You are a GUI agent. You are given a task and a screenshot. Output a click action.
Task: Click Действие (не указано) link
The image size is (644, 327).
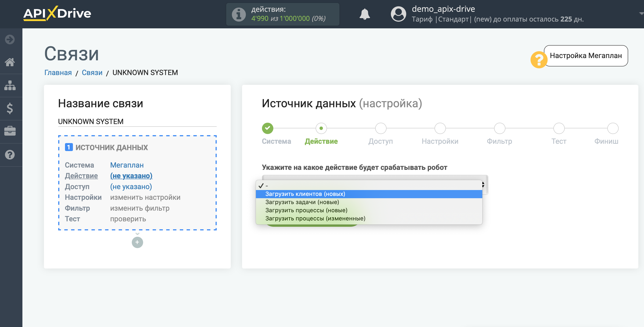tap(131, 176)
